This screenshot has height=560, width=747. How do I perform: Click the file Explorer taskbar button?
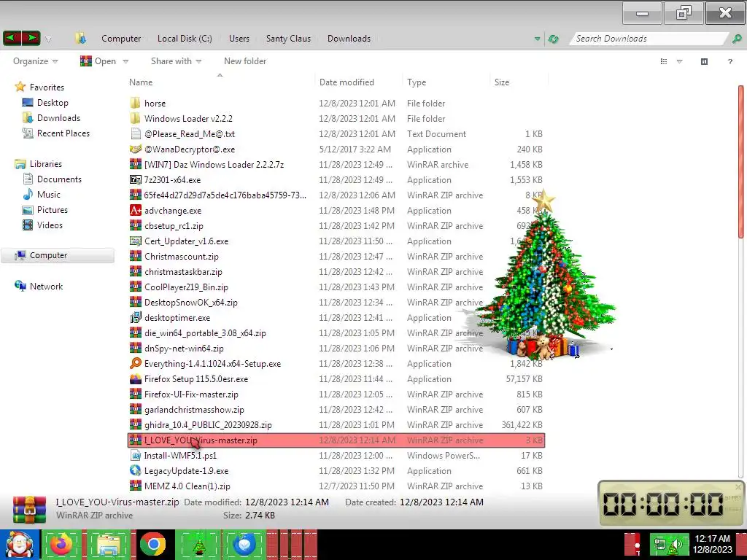(x=108, y=544)
